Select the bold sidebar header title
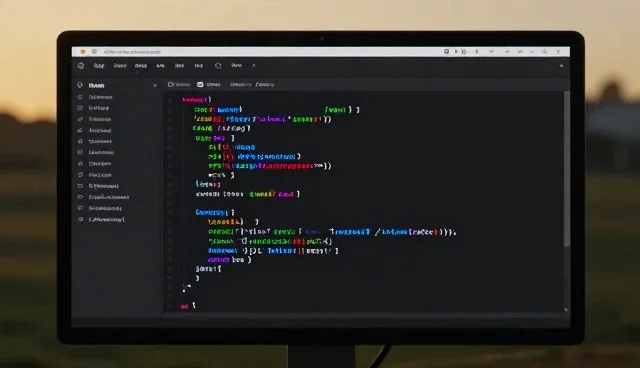Screen dimensions: 640x368 pyautogui.click(x=96, y=85)
